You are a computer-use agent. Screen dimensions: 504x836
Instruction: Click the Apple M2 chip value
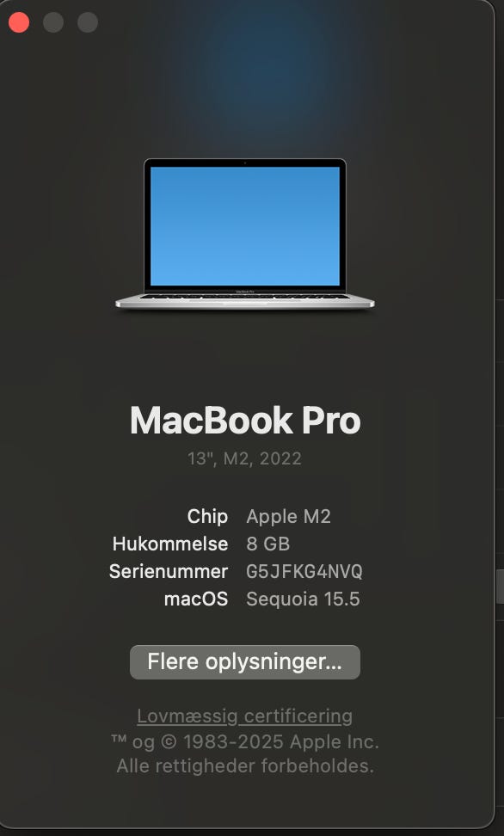pyautogui.click(x=288, y=516)
